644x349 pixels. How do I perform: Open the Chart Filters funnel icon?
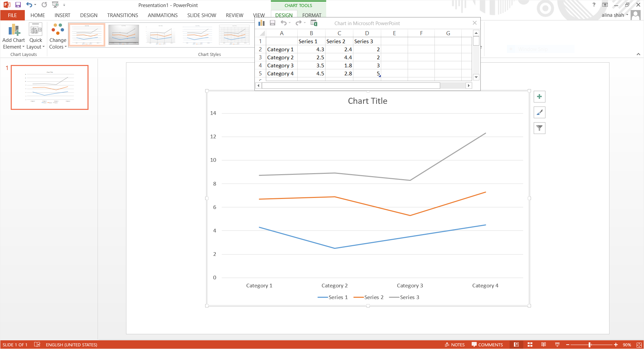pos(539,128)
